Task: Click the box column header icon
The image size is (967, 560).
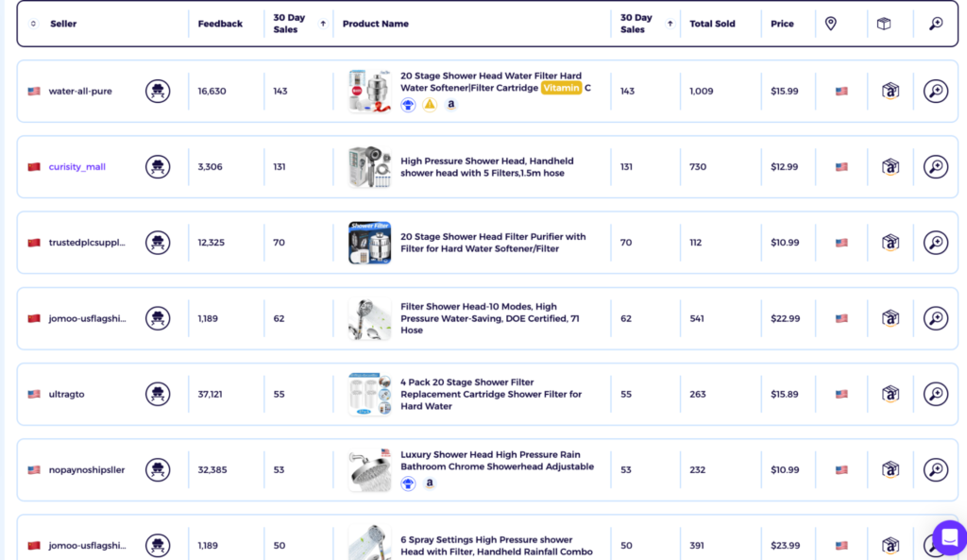Action: tap(884, 24)
